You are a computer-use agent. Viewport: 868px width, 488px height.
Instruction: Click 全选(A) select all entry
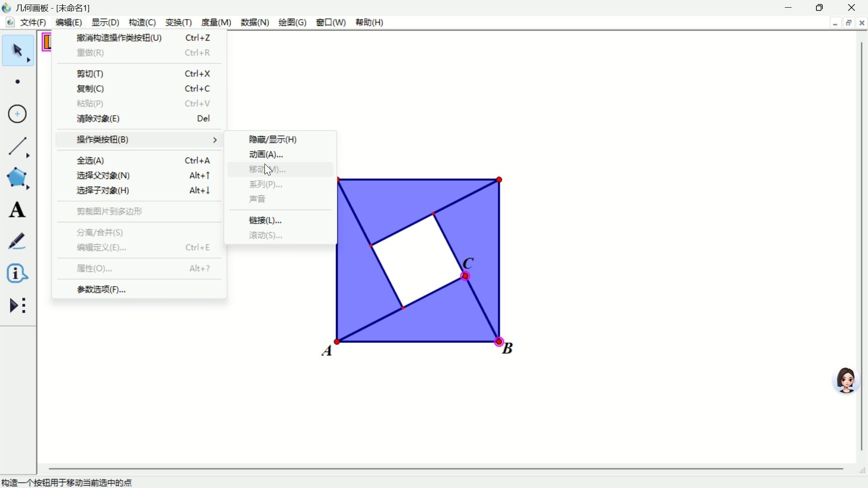point(90,161)
